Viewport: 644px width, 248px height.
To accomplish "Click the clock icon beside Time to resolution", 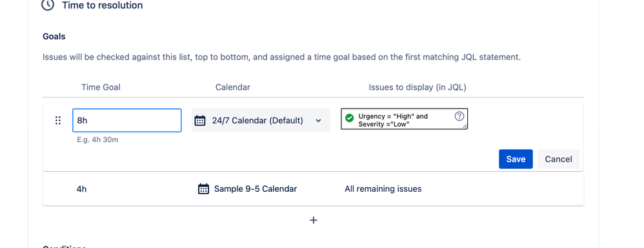I will (x=48, y=5).
